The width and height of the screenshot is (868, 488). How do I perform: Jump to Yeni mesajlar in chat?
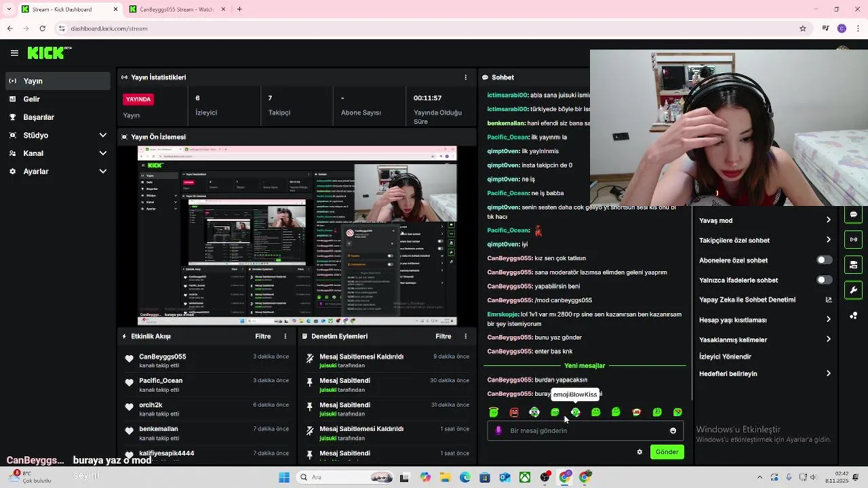pyautogui.click(x=585, y=366)
